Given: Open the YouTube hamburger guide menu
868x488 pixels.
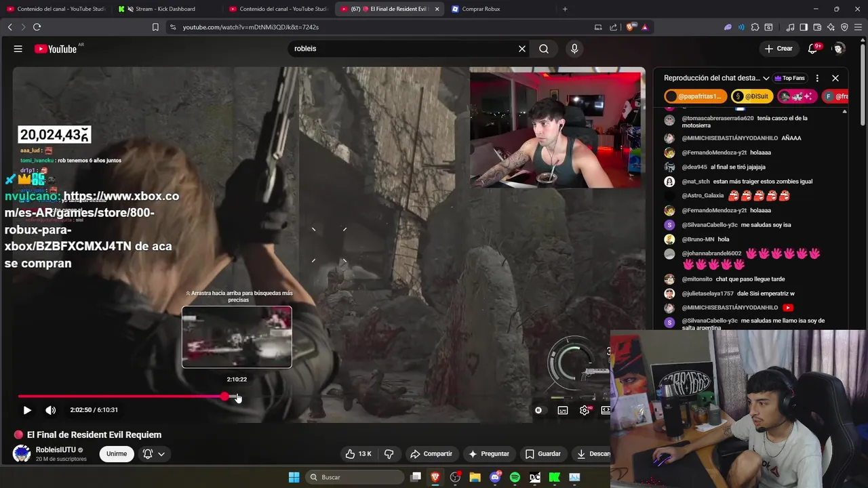Looking at the screenshot, I should click(18, 49).
